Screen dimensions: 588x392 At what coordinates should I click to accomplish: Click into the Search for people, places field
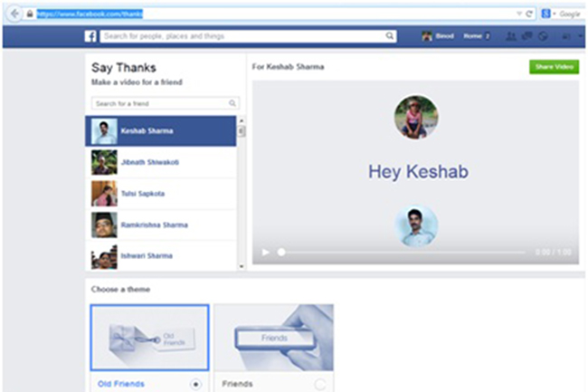pyautogui.click(x=248, y=36)
